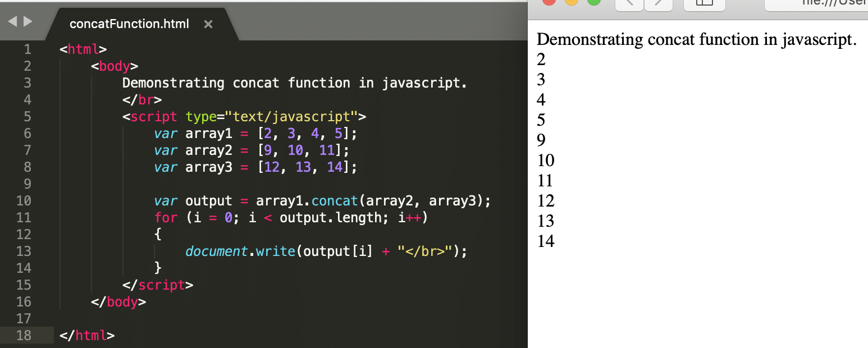Click the output number 2 in the browser
Screen dimensions: 868x348
click(x=540, y=59)
